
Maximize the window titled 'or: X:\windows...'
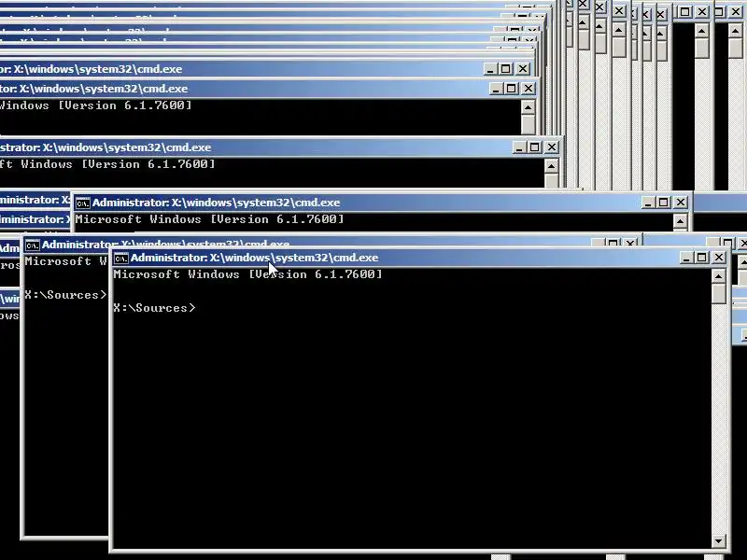coord(506,69)
